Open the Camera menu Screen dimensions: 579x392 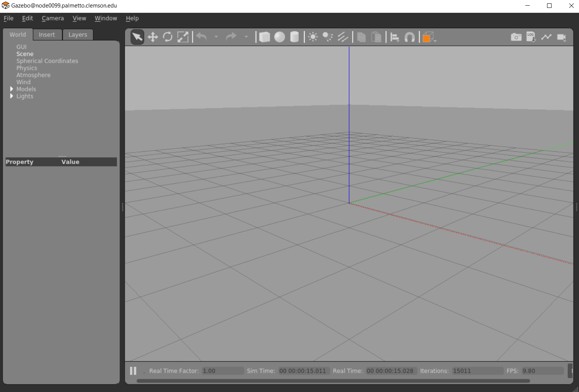53,18
